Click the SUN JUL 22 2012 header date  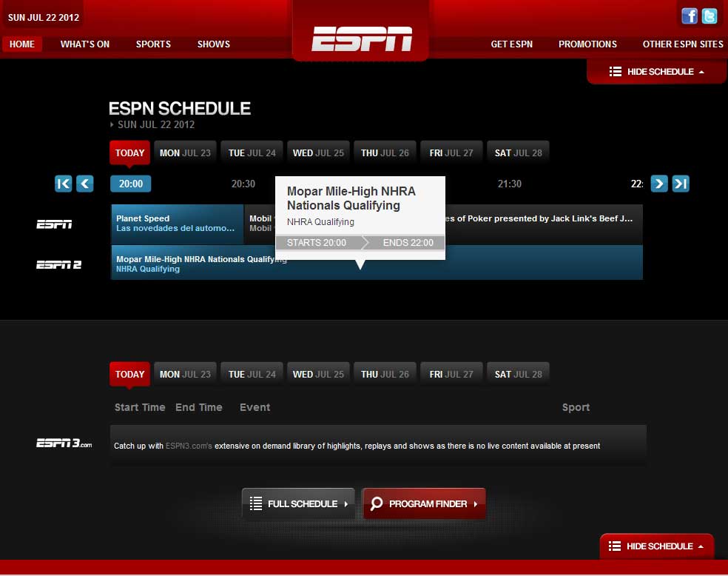pyautogui.click(x=44, y=18)
